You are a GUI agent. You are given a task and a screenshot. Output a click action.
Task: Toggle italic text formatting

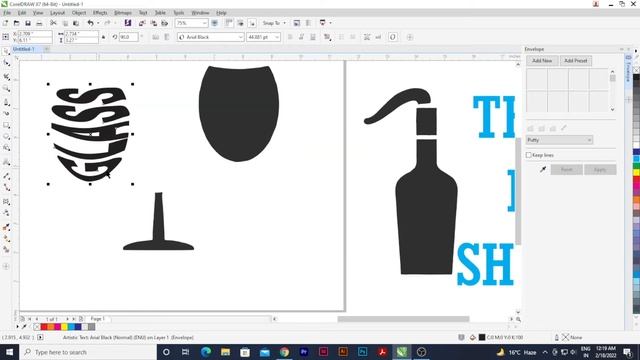click(301, 37)
